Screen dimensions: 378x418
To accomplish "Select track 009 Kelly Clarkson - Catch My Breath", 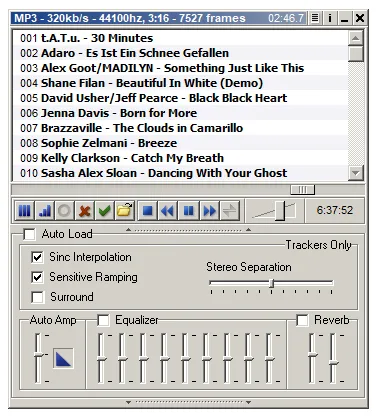I will click(180, 158).
